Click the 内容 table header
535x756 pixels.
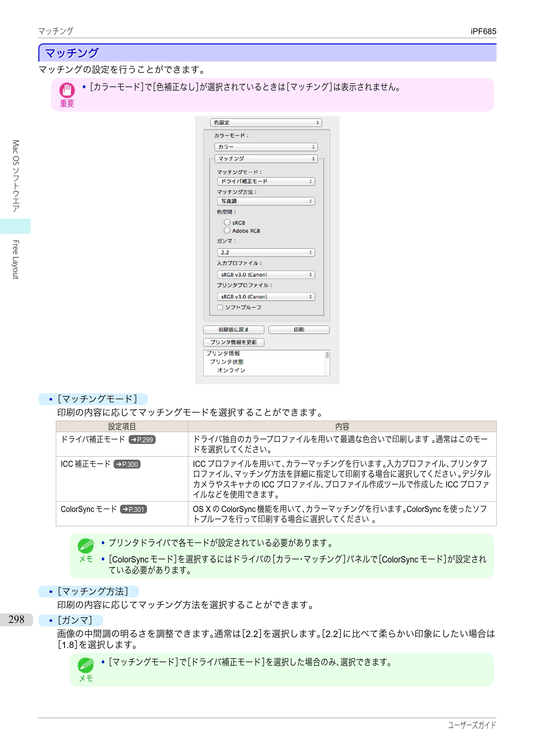coord(342,427)
